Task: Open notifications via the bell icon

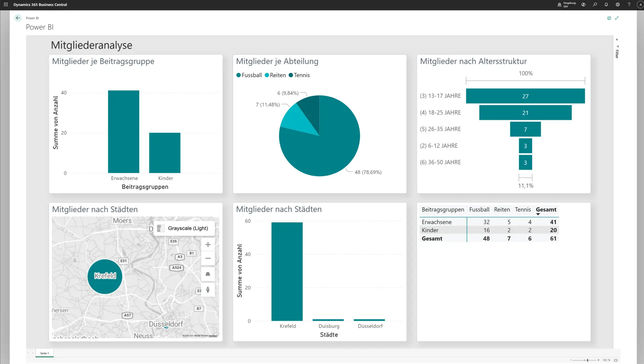Action: click(x=606, y=4)
